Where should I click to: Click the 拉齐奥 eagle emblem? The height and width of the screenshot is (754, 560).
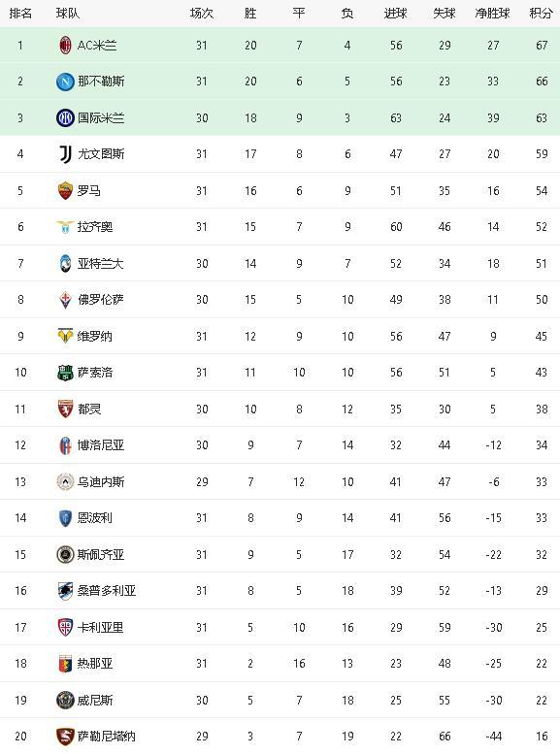tap(65, 226)
